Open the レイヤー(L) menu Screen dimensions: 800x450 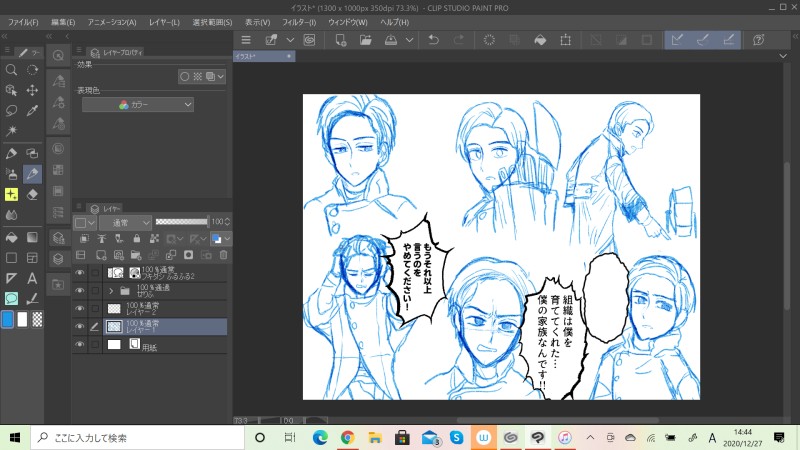162,21
